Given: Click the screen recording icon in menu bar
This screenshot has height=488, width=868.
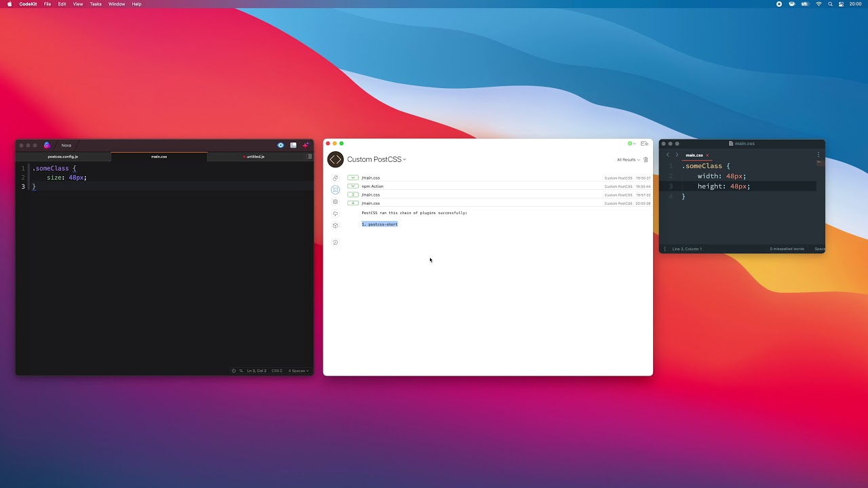Looking at the screenshot, I should tap(779, 4).
